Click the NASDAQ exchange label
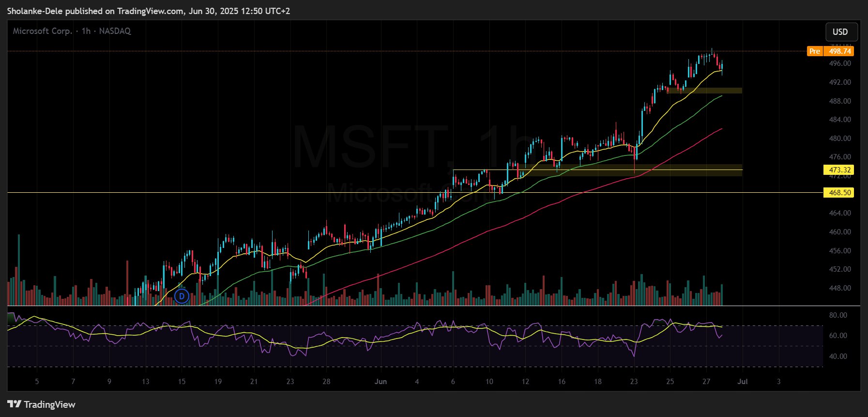This screenshot has width=868, height=417. 115,31
